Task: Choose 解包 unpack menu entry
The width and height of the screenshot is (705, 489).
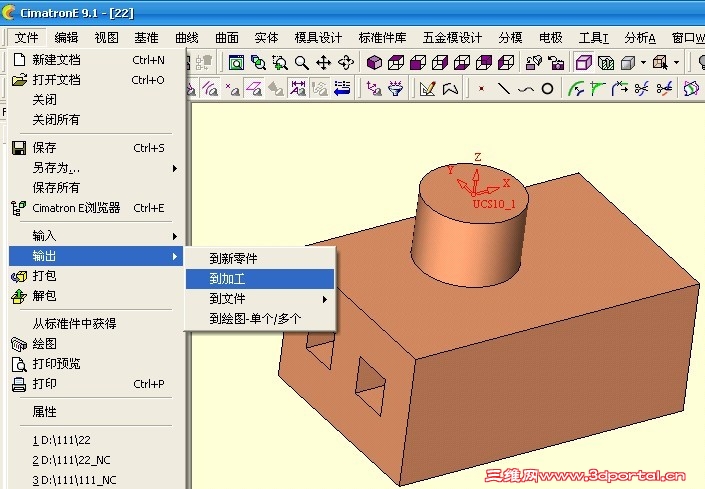Action: click(x=95, y=296)
